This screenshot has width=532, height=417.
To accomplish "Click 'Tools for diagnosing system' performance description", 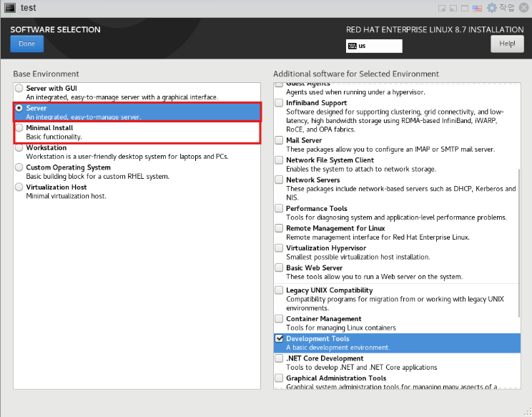I will click(396, 217).
